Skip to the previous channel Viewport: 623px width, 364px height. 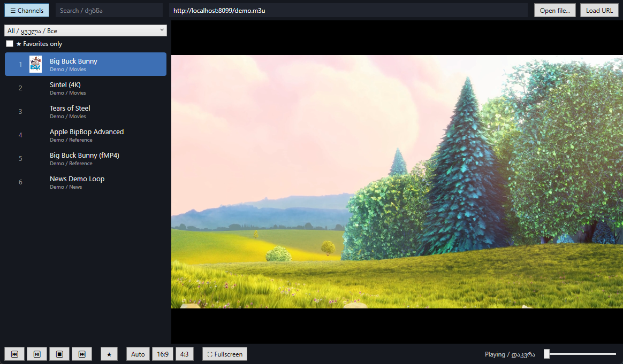click(14, 354)
